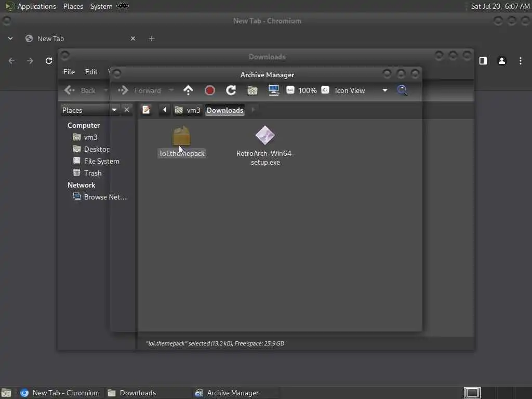Screen dimensions: 532x399
Task: Open Chromium profile avatar
Action: click(502, 61)
